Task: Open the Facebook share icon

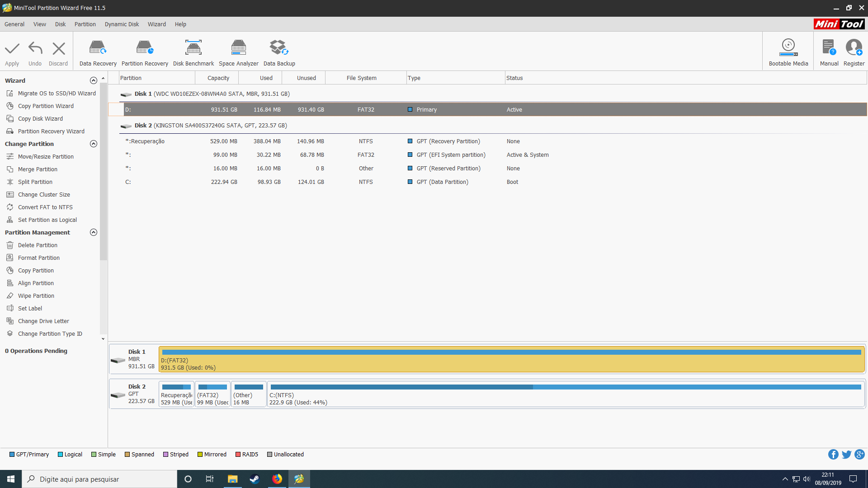Action: point(833,455)
